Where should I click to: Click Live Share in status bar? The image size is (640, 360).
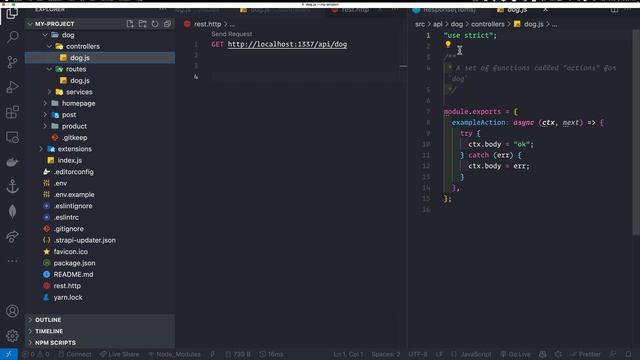click(x=119, y=354)
